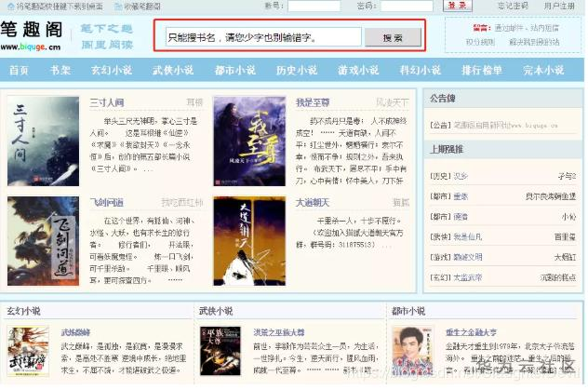The height and width of the screenshot is (390, 588).
Task: Focus the 密码 password input field
Action: [407, 6]
